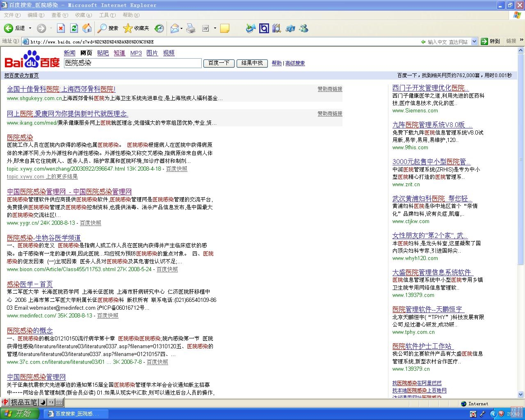525x420 pixels.
Task: Click into the Baidu search box
Action: tap(133, 63)
